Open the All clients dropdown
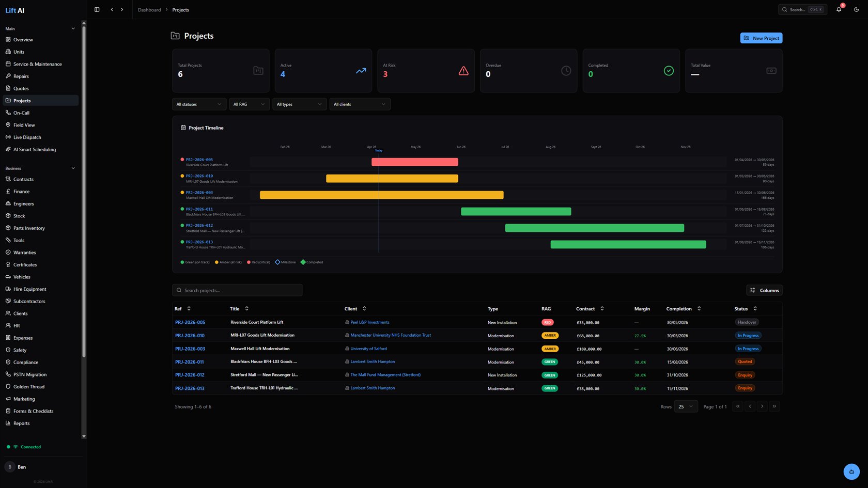Image resolution: width=868 pixels, height=488 pixels. tap(360, 104)
